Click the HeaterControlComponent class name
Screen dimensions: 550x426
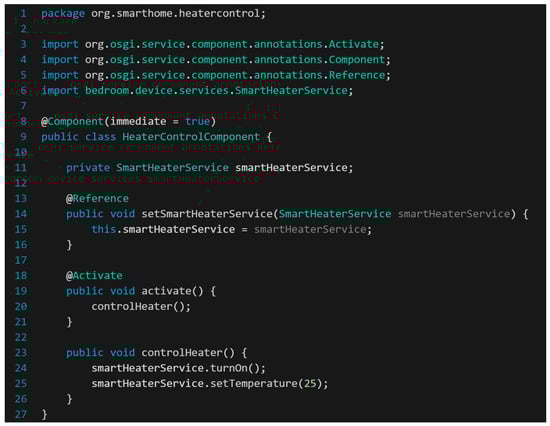pyautogui.click(x=191, y=137)
